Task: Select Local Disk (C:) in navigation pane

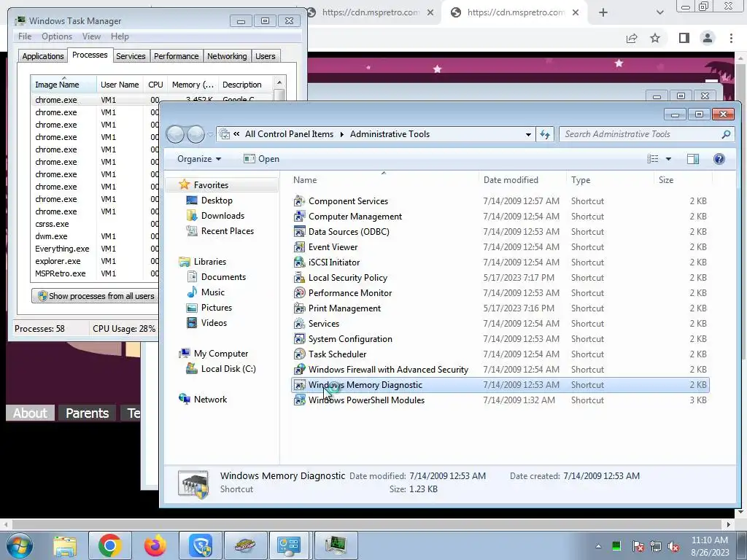Action: 228,369
